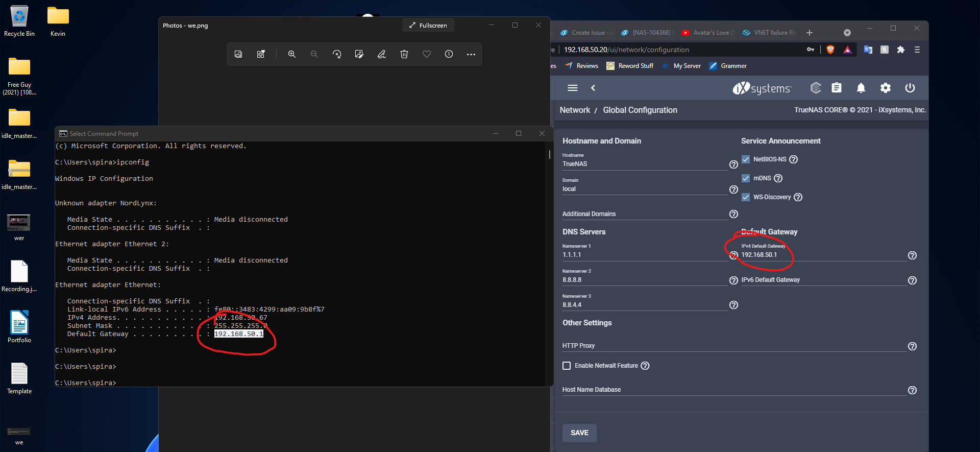Click the TrueNAS power button
Viewport: 980px width, 452px height.
coord(910,88)
